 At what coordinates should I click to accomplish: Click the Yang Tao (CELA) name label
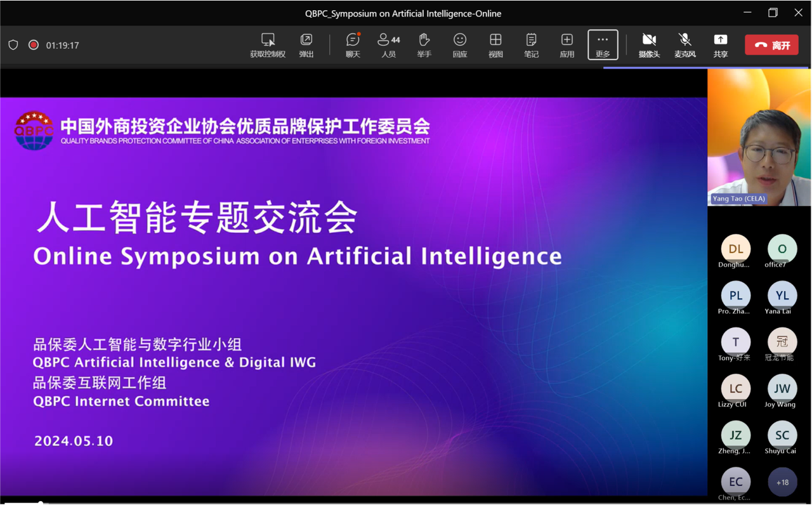tap(738, 199)
